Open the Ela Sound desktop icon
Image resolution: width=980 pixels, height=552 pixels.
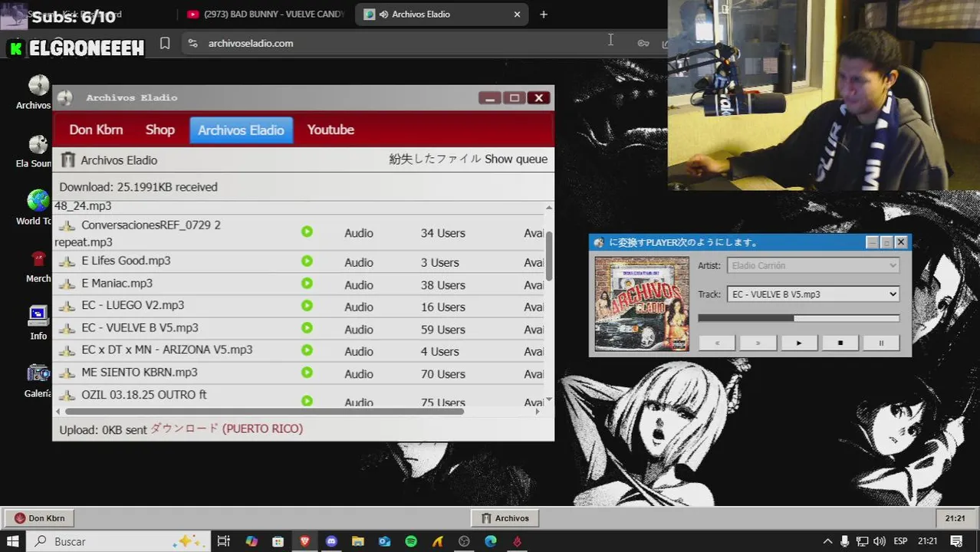tap(38, 144)
